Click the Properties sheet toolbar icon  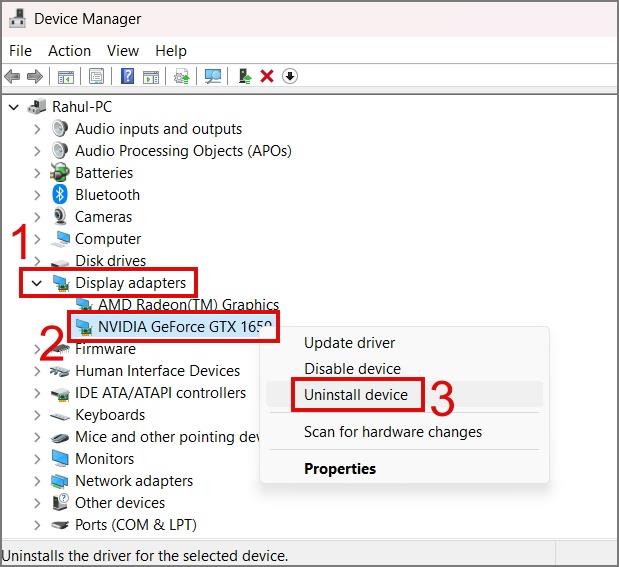[x=96, y=76]
